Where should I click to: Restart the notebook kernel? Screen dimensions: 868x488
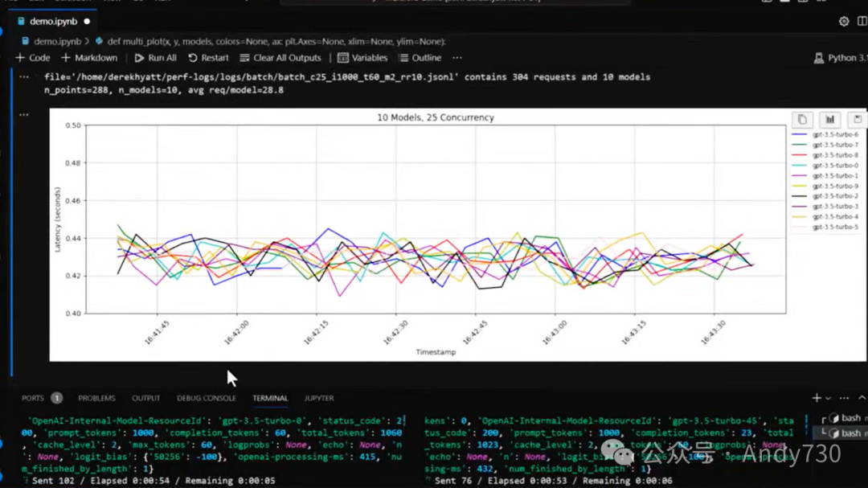208,58
